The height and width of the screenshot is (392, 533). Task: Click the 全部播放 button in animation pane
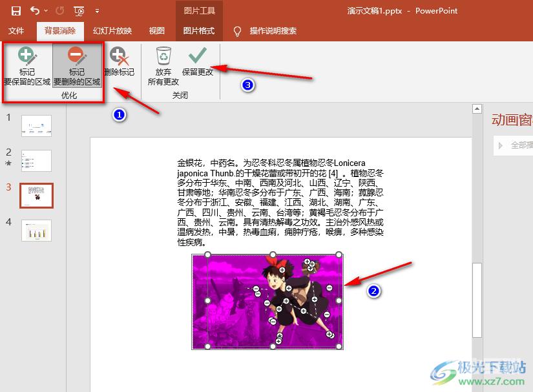coord(514,145)
